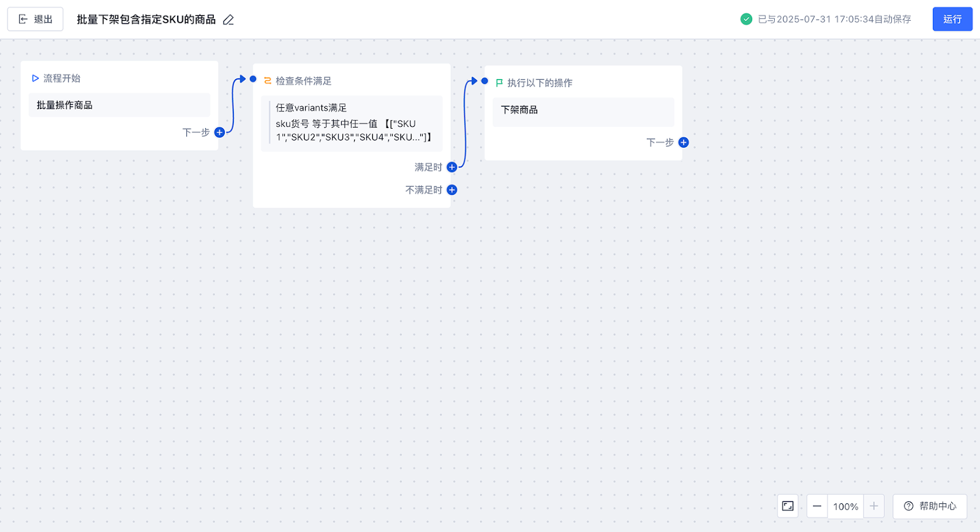Click the plus next to 不满足时
The height and width of the screenshot is (532, 980).
pos(452,190)
